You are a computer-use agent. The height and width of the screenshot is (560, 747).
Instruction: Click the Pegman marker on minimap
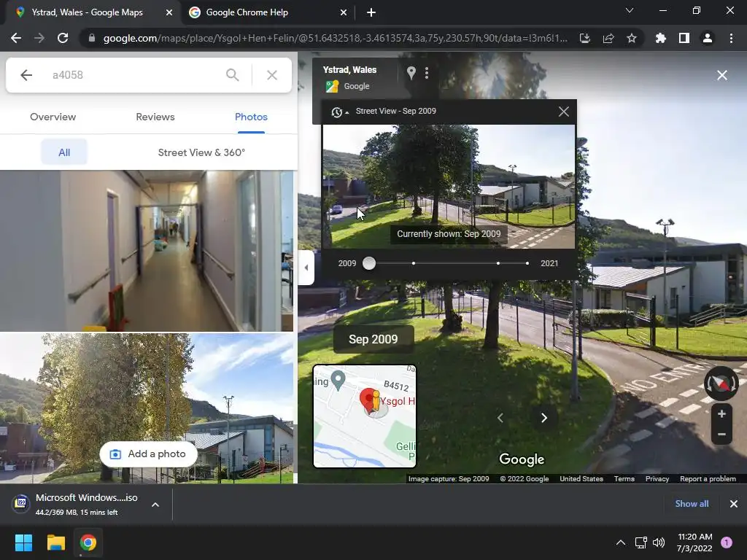click(x=376, y=401)
